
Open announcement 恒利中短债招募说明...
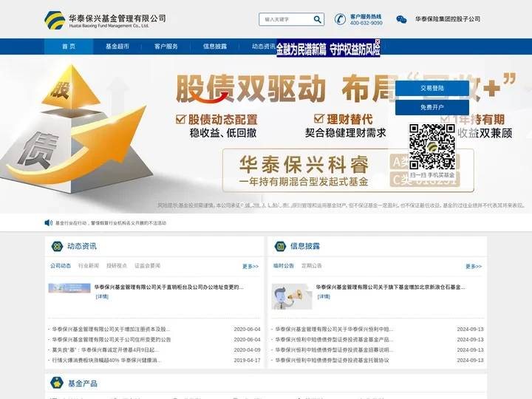pyautogui.click(x=334, y=349)
